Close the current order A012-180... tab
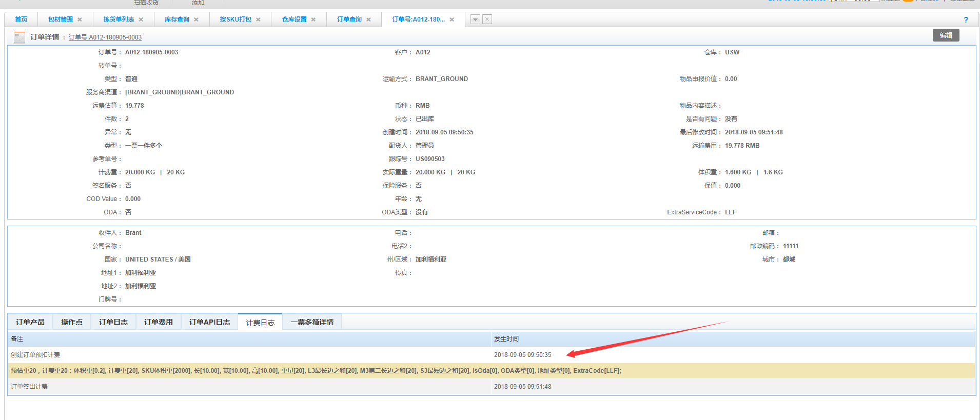 click(452, 19)
